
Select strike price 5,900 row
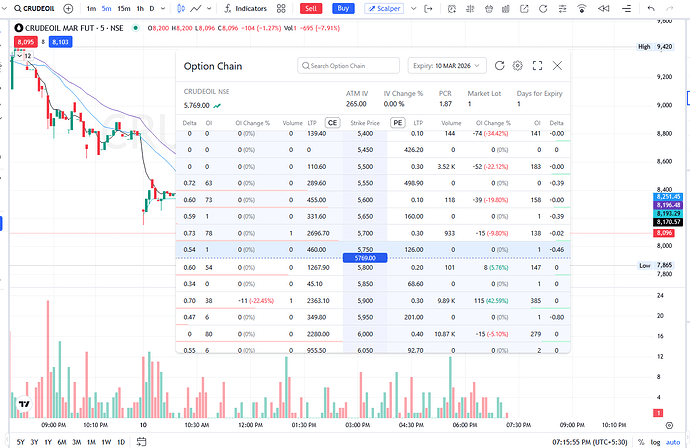coord(373,301)
